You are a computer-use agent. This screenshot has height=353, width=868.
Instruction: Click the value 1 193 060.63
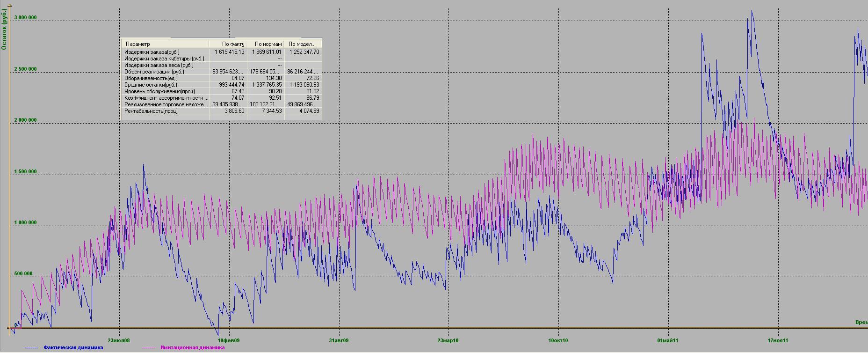(304, 85)
